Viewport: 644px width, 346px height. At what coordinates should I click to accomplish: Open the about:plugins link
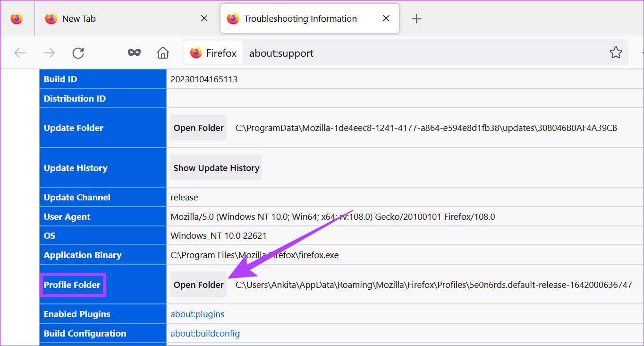click(197, 314)
